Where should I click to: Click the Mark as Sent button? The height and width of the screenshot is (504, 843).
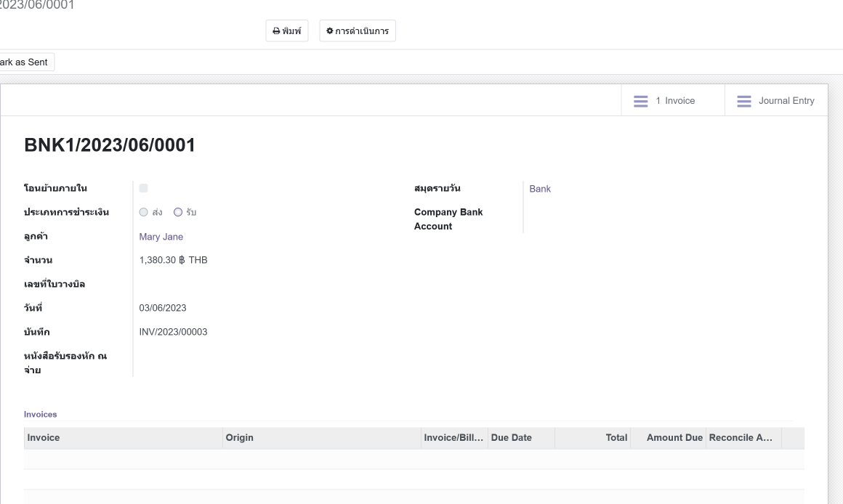[25, 62]
